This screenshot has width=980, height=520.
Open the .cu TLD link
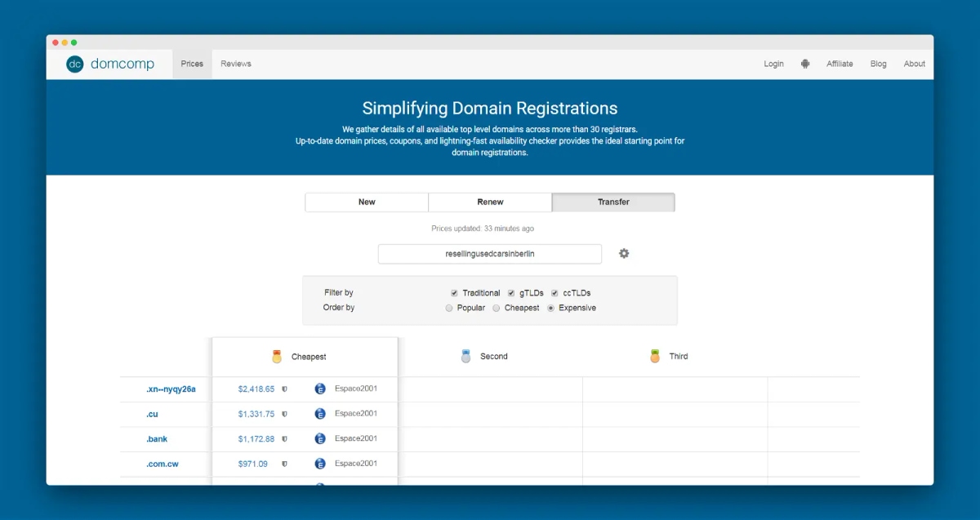152,414
